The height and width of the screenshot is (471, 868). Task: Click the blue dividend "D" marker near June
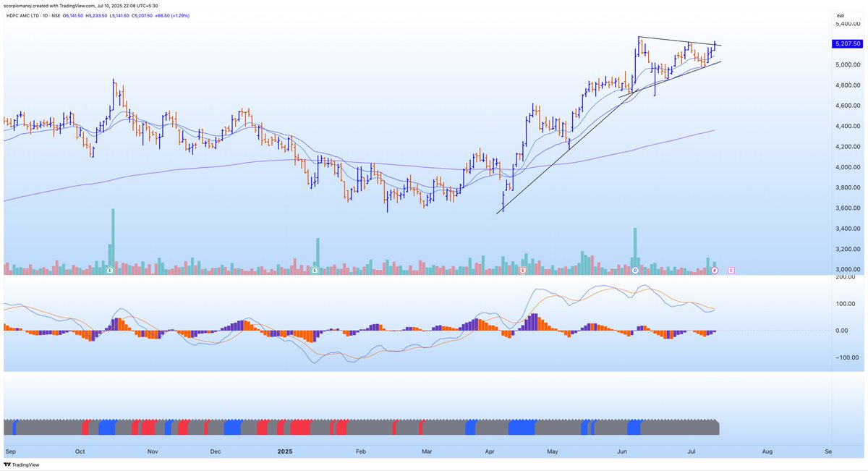[634, 270]
